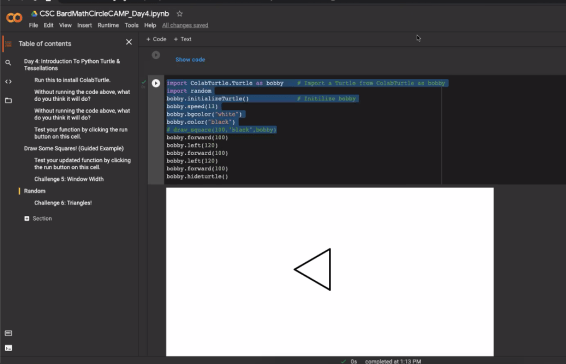Screen dimensions: 566x364
Task: Go to Challenge 5: Window Width
Action: coord(69,179)
